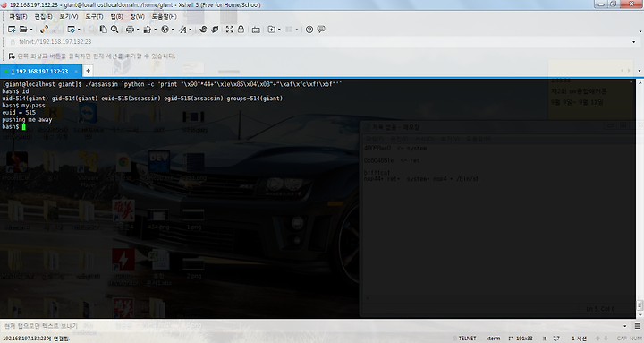
Task: Close the 192.168.197.132:23 session tab
Action: tap(76, 71)
